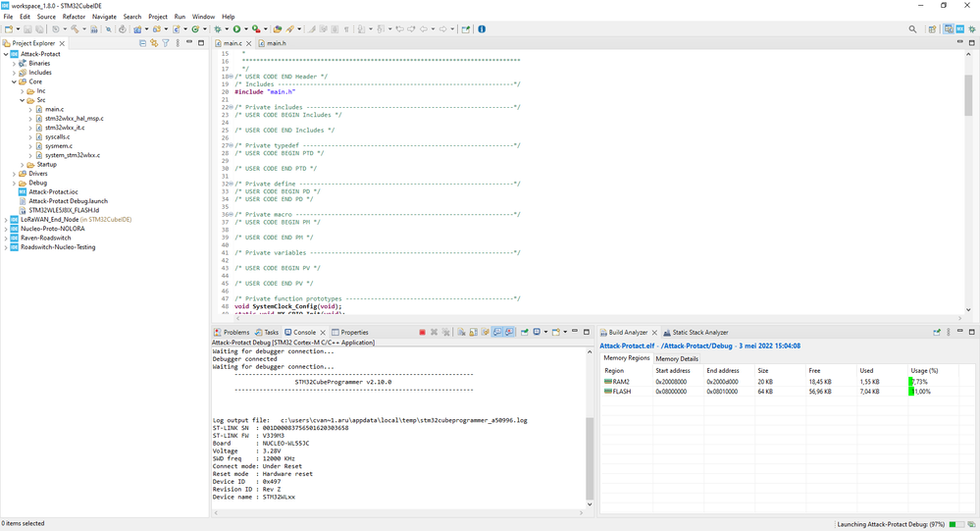Click the Build hammer icon
This screenshot has height=531, width=980.
75,29
